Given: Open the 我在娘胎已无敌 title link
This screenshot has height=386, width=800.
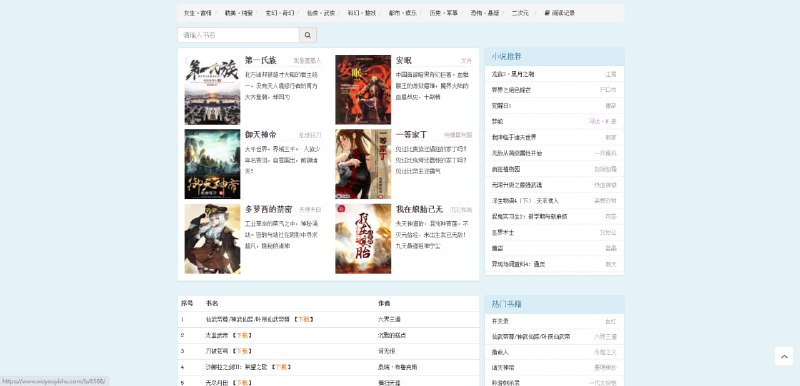Looking at the screenshot, I should click(419, 210).
